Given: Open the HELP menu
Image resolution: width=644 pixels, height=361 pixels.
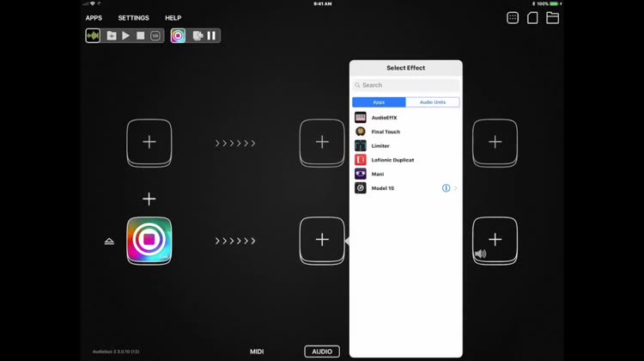Looking at the screenshot, I should 173,18.
